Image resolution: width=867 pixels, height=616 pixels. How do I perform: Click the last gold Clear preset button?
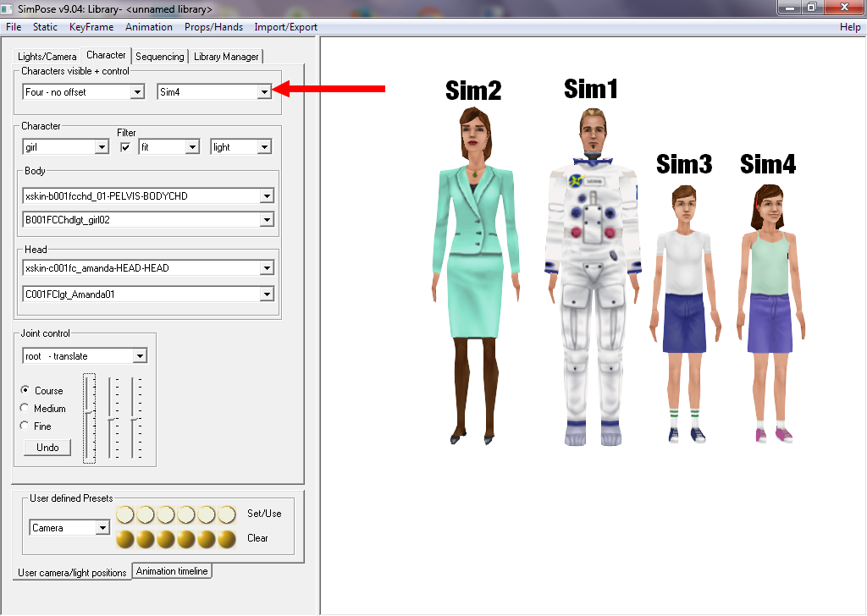226,539
